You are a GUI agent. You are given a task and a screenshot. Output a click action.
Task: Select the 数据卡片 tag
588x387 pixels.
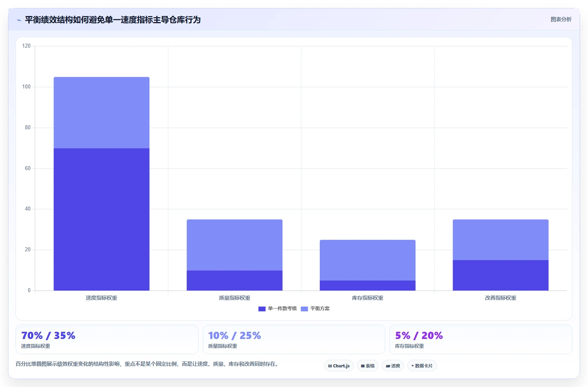(422, 366)
